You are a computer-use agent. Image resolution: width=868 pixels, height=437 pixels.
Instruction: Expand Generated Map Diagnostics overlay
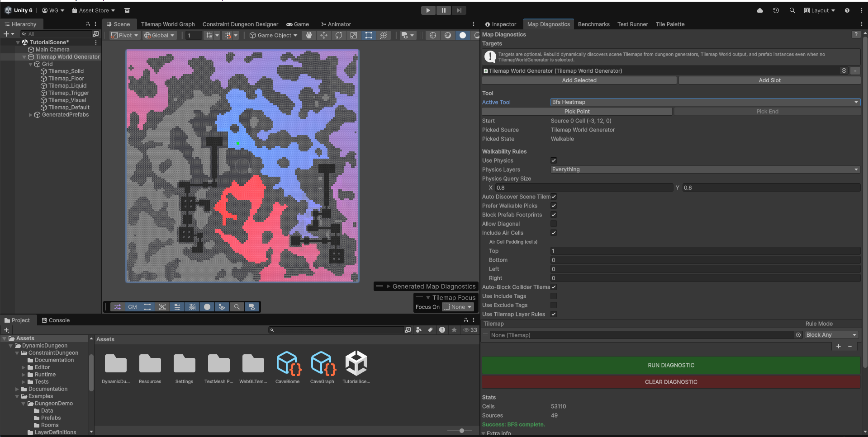pyautogui.click(x=388, y=287)
